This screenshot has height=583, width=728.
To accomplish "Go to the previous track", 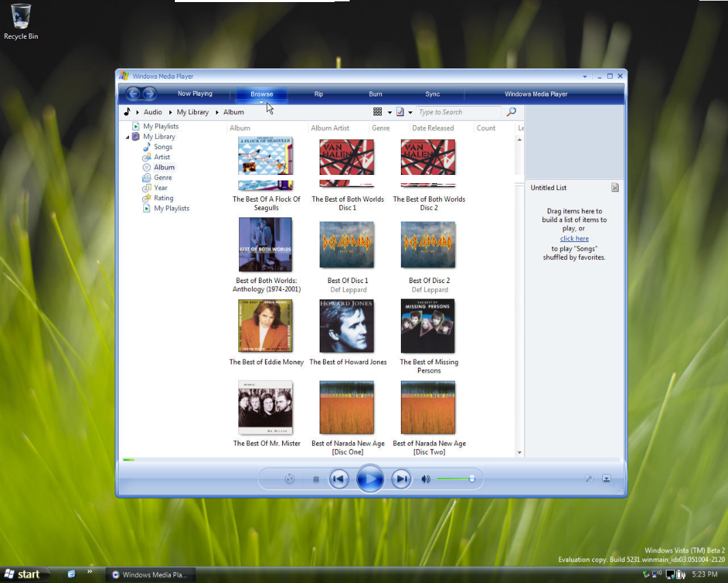I will (x=339, y=479).
